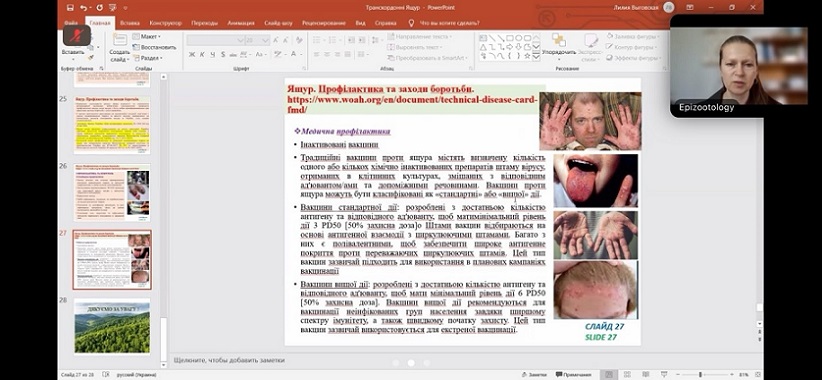Apply the numbered list icon
Viewport: 822px width, 380px height.
tap(333, 40)
